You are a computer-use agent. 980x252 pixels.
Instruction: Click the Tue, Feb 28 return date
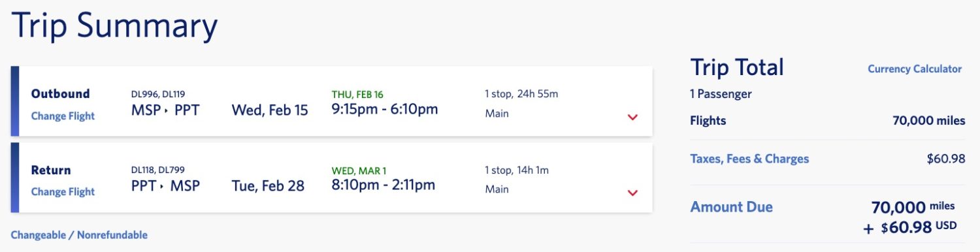[x=268, y=185]
